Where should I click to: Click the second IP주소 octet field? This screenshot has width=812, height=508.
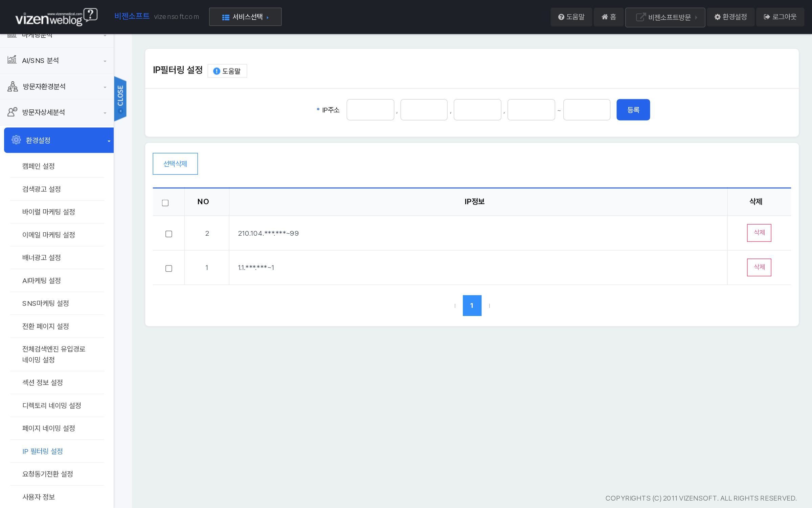[x=424, y=110]
